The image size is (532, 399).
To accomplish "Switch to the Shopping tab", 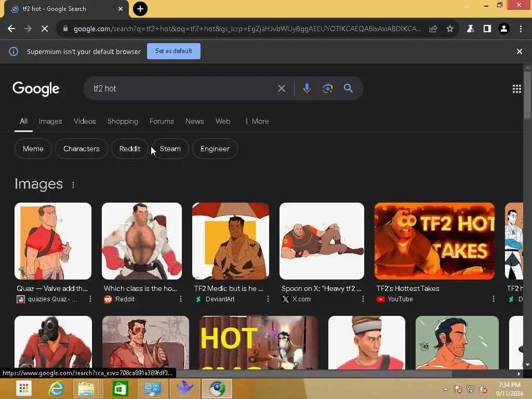I will (x=123, y=121).
